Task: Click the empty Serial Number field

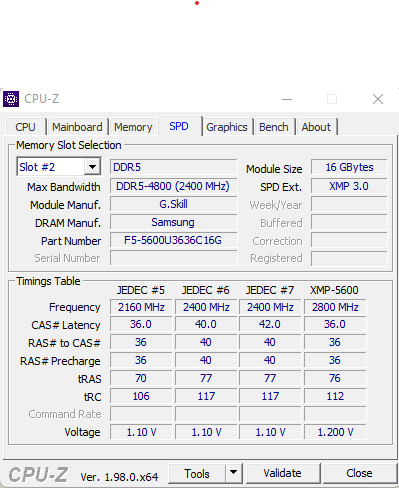Action: [173, 258]
